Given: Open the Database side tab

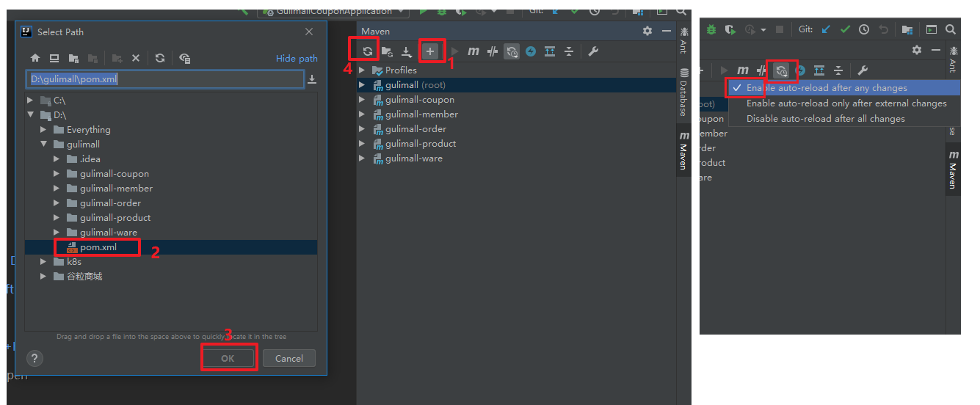Looking at the screenshot, I should tap(683, 92).
